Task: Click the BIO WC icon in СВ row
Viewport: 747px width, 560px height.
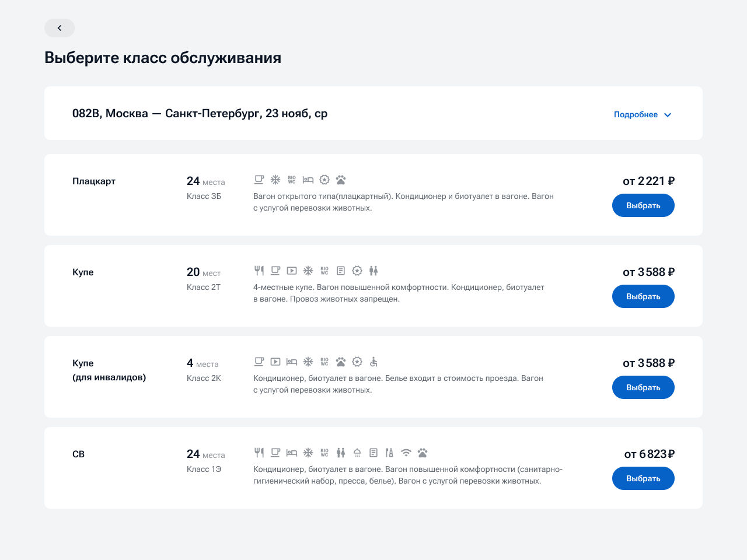Action: [324, 453]
